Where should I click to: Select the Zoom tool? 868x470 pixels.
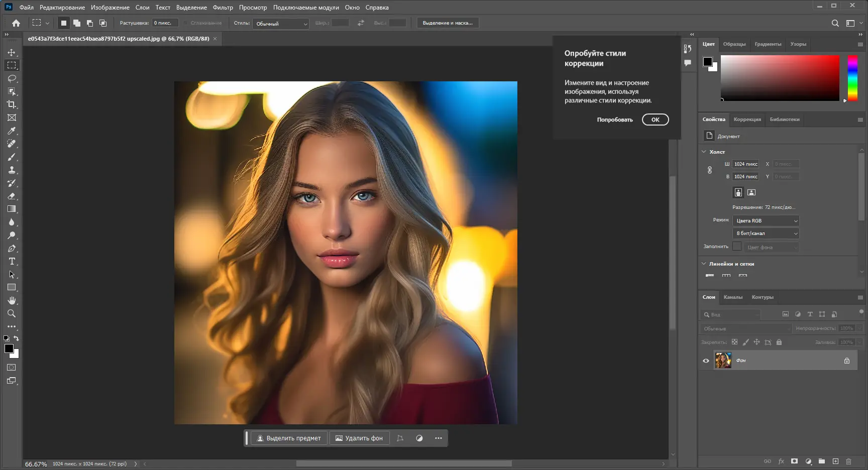[12, 314]
